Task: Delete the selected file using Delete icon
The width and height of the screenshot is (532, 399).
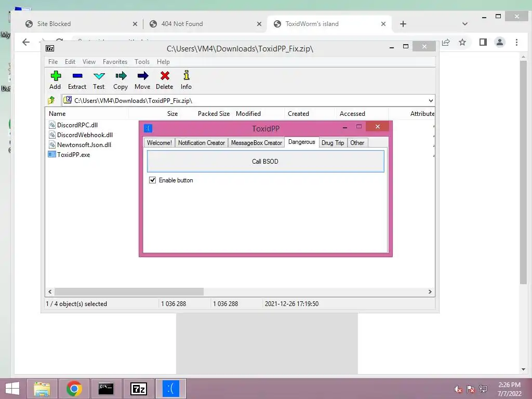Action: (x=165, y=80)
